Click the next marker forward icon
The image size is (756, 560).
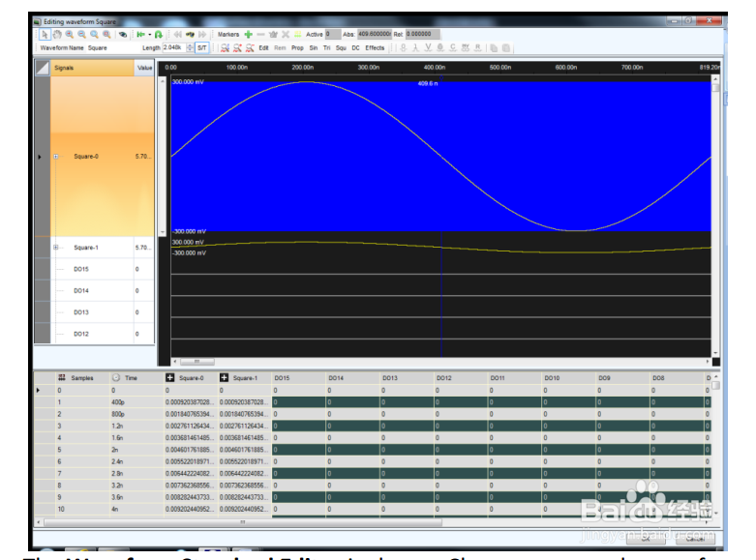coord(202,34)
